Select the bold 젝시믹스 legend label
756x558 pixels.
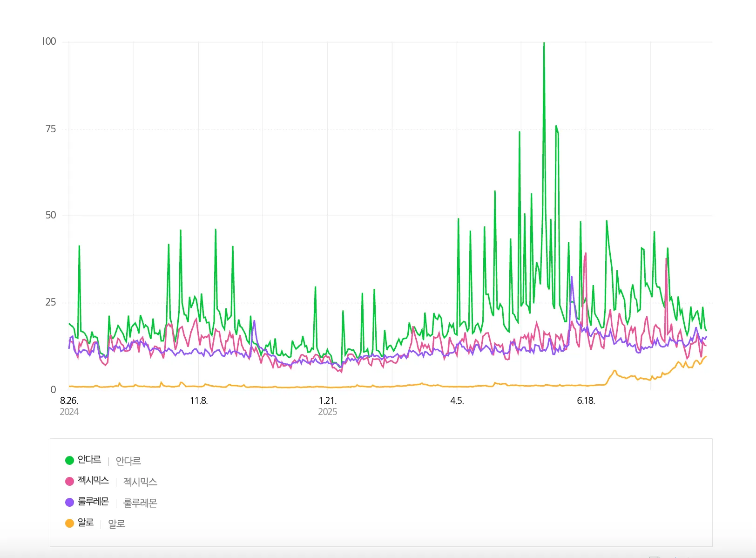click(x=93, y=481)
